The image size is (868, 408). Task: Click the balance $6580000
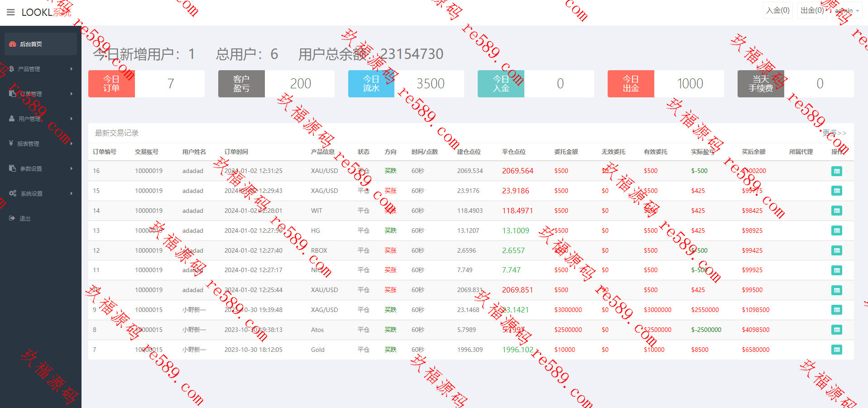coord(756,350)
